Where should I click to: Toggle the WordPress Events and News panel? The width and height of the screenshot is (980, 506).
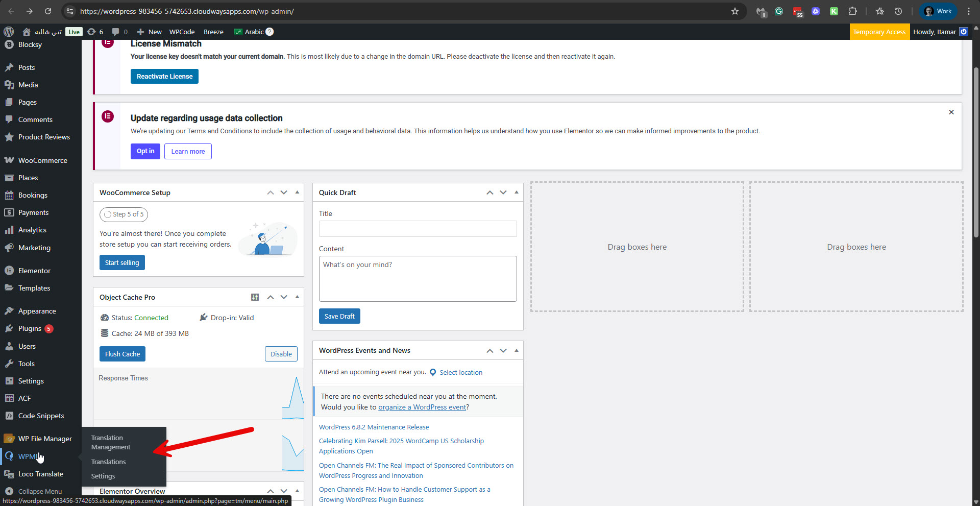(517, 350)
